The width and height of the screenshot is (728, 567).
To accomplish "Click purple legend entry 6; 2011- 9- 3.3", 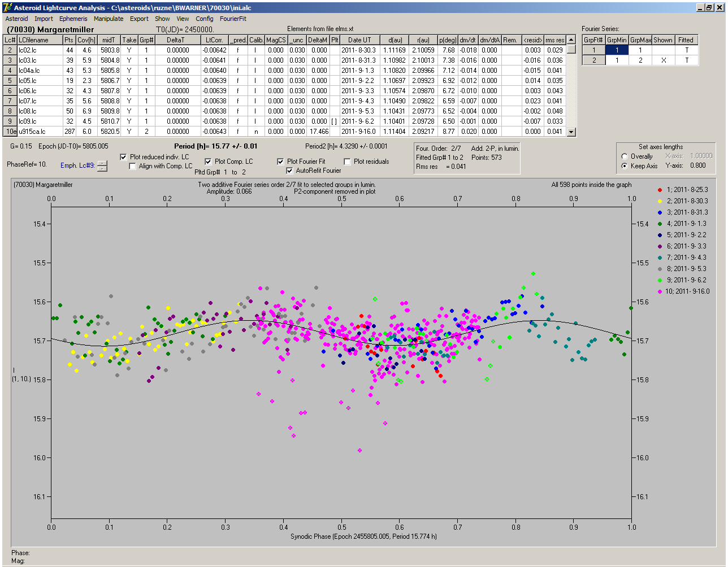I will coord(683,246).
